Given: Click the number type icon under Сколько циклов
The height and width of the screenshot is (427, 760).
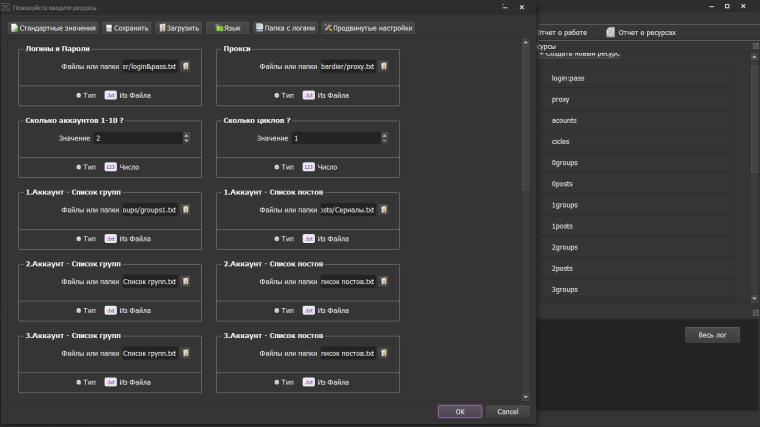Looking at the screenshot, I should (x=309, y=167).
